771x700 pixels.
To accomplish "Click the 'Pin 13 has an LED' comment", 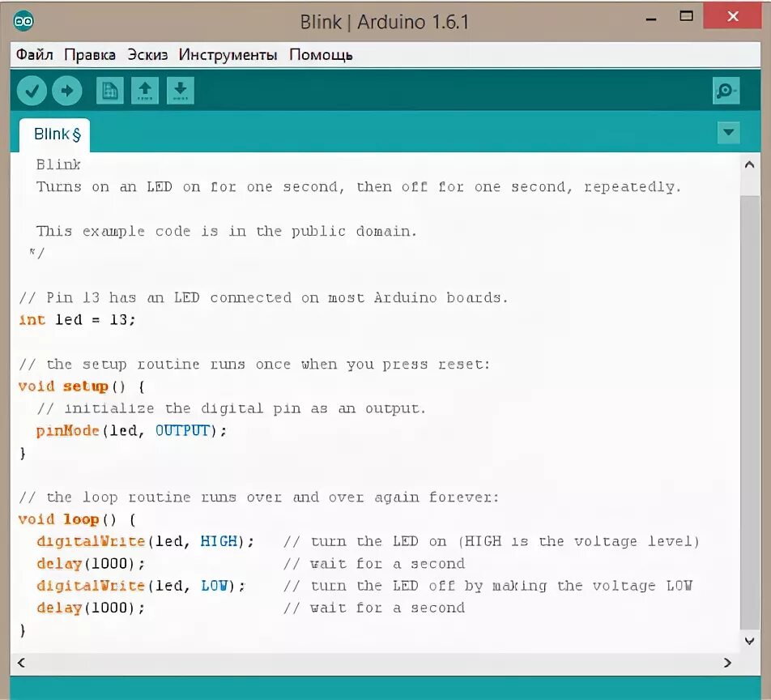I will coord(263,297).
